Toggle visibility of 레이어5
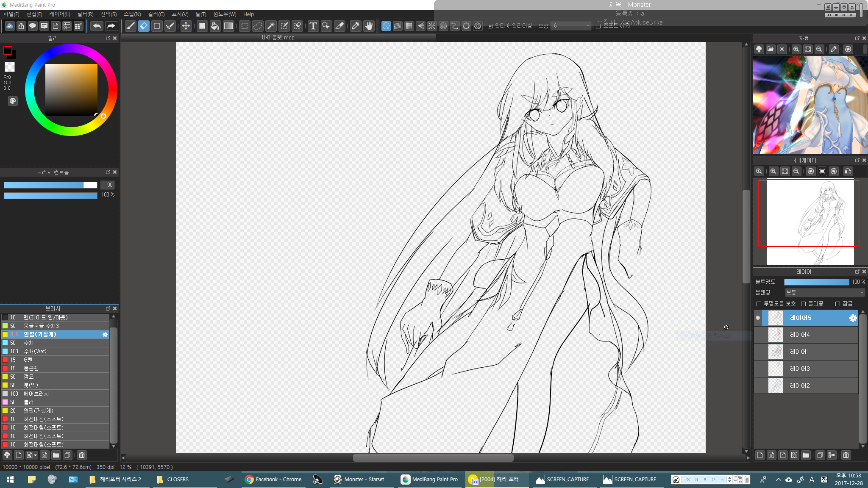The image size is (868, 488). click(758, 318)
